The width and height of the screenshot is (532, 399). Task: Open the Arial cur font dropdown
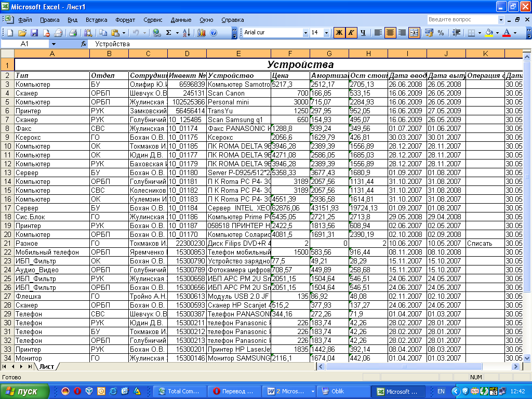(x=305, y=33)
